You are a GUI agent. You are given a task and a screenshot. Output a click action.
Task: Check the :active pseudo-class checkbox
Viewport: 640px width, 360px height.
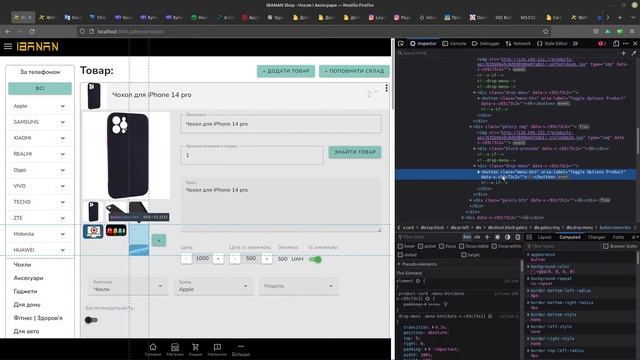[x=420, y=246]
